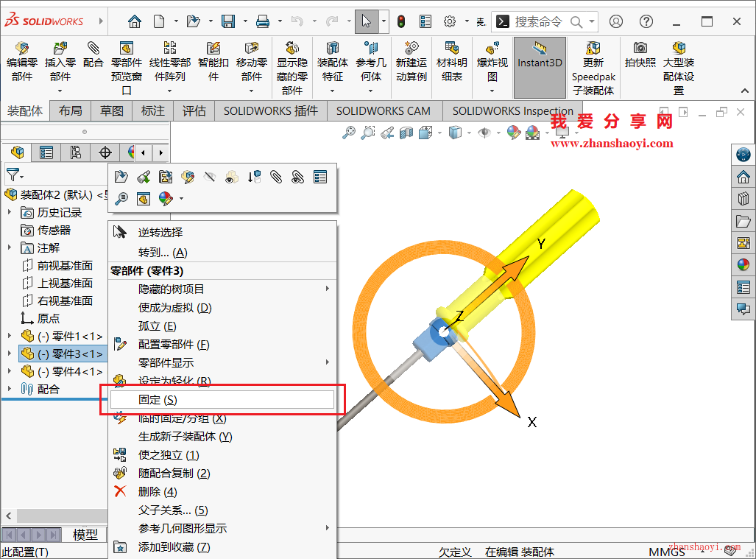Screen dimensions: 756x559
Task: Click Bill of Materials (材料明细表) tool
Action: point(452,62)
